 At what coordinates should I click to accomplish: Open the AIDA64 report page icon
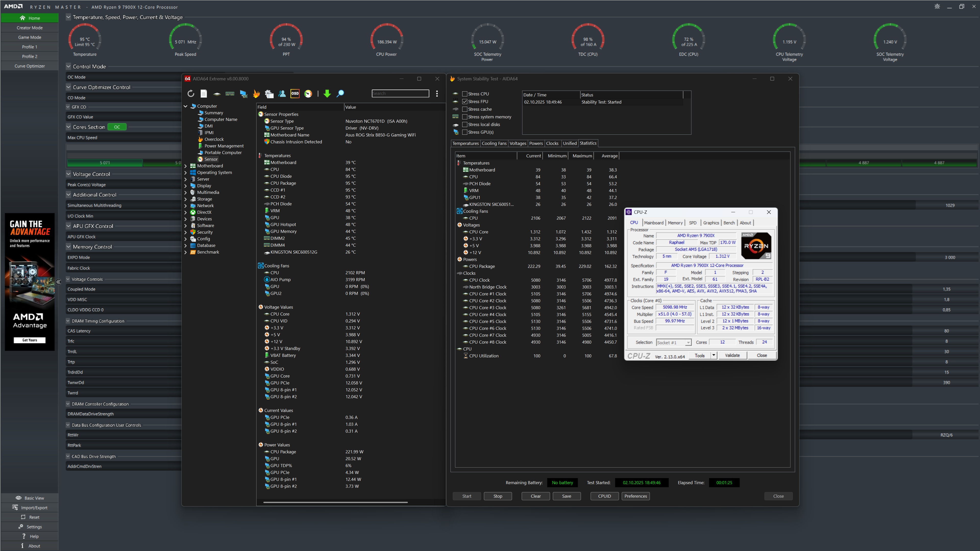point(204,94)
